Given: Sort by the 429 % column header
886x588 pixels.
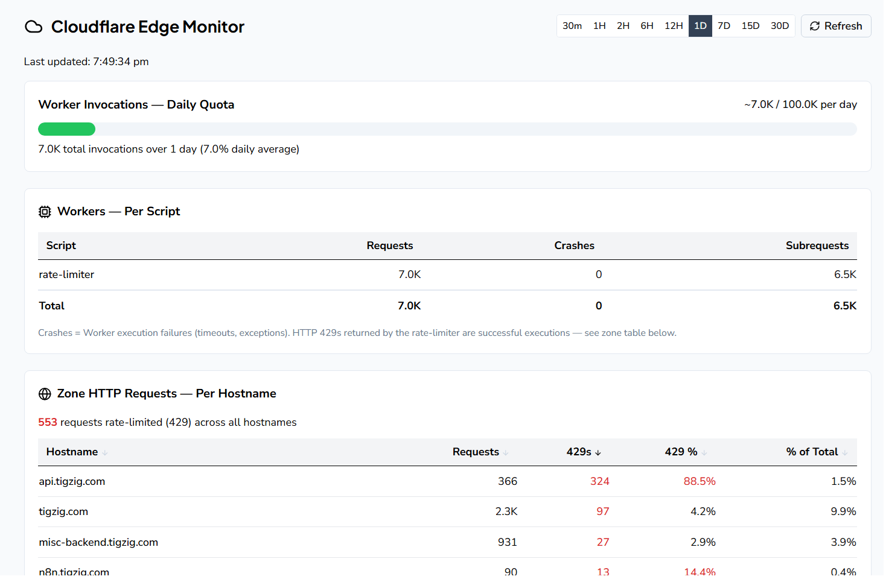Looking at the screenshot, I should 681,452.
